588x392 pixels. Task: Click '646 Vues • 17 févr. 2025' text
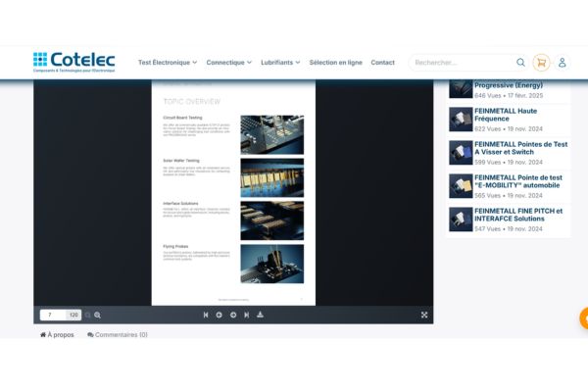[509, 96]
